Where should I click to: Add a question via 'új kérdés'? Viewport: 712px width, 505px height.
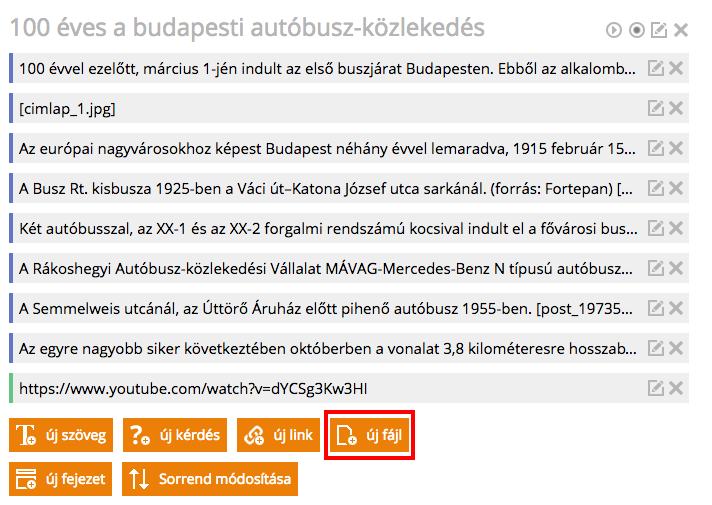175,435
